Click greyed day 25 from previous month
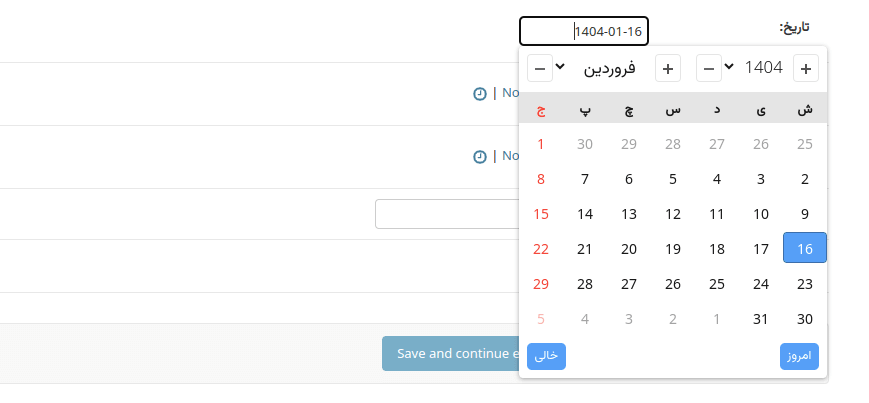 (x=805, y=144)
